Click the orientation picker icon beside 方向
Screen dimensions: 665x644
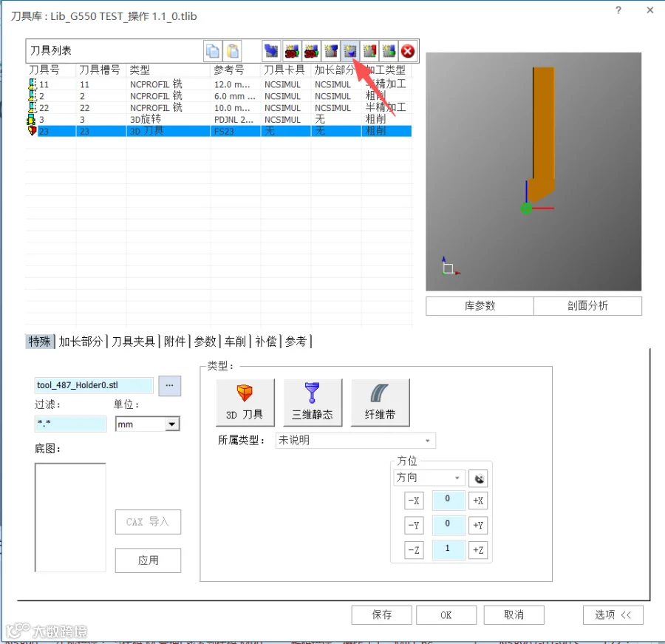click(478, 478)
